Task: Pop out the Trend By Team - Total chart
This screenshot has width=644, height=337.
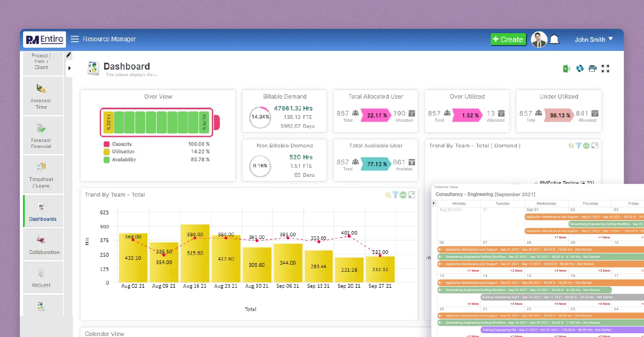Action: click(412, 194)
